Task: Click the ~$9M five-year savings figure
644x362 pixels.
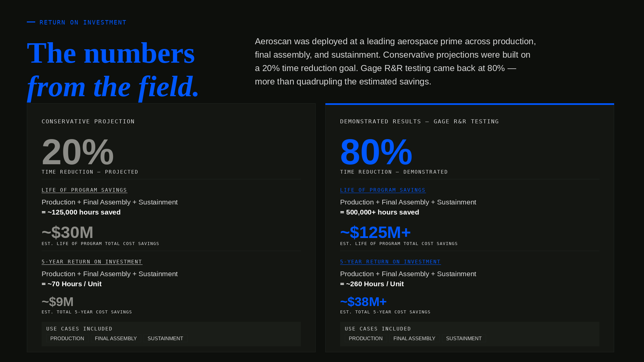Action: click(x=57, y=302)
